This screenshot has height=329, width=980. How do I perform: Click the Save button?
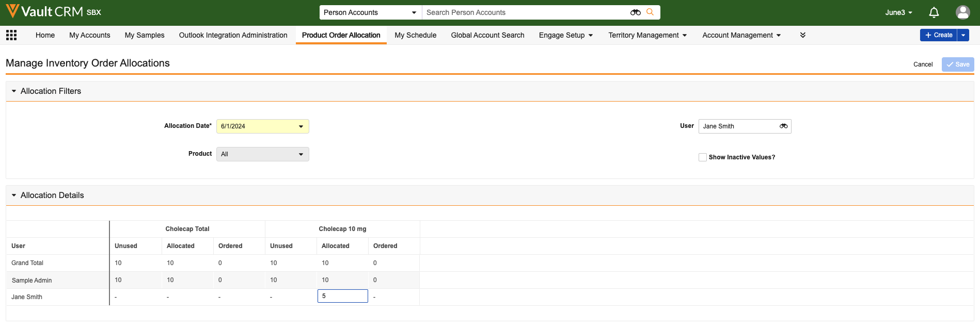(958, 64)
